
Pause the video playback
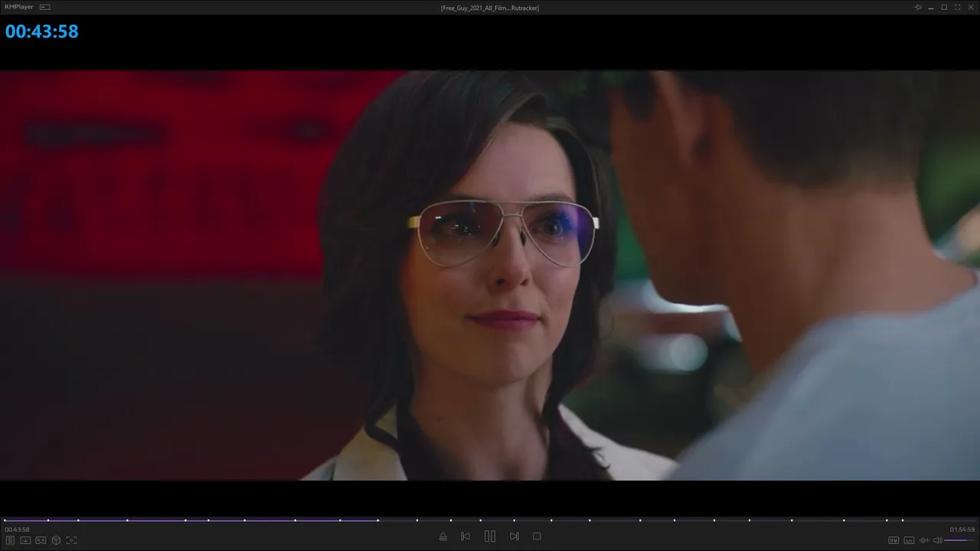[x=490, y=536]
